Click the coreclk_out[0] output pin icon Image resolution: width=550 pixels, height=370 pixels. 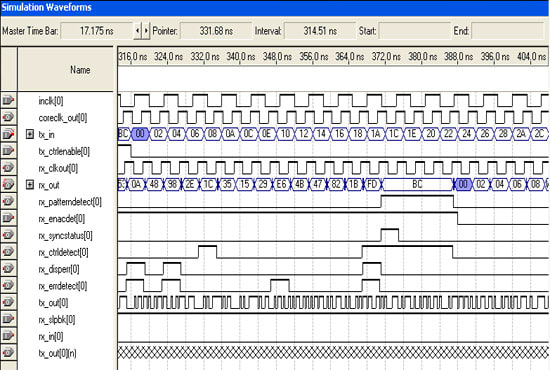(x=8, y=117)
